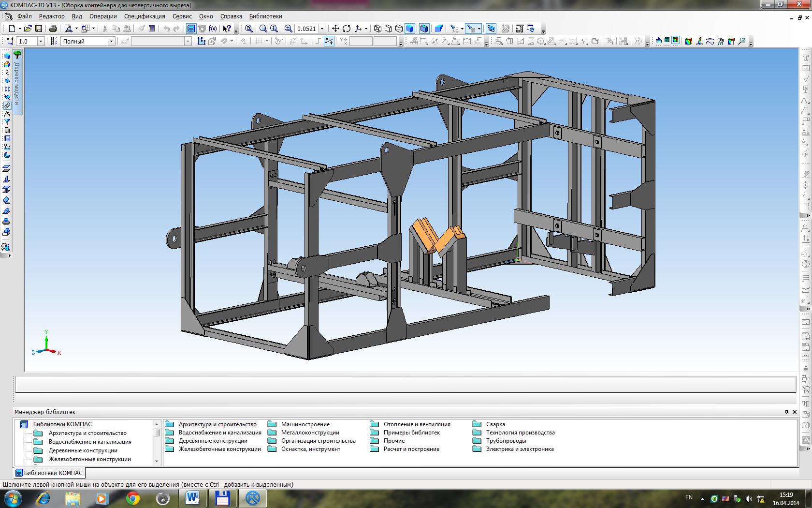Select Деревянные конструкции in the library tree
This screenshot has width=812, height=508.
[83, 450]
